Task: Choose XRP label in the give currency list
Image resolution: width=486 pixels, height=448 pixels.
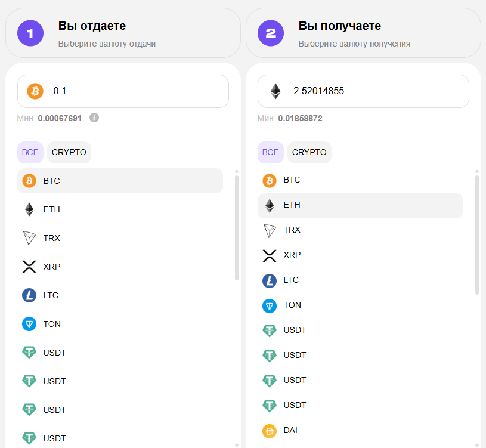Action: pos(52,267)
